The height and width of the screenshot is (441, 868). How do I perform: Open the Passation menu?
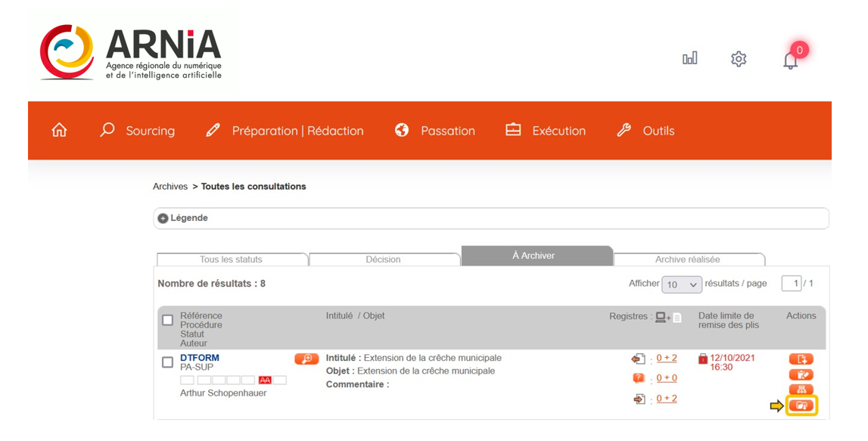[x=435, y=130]
